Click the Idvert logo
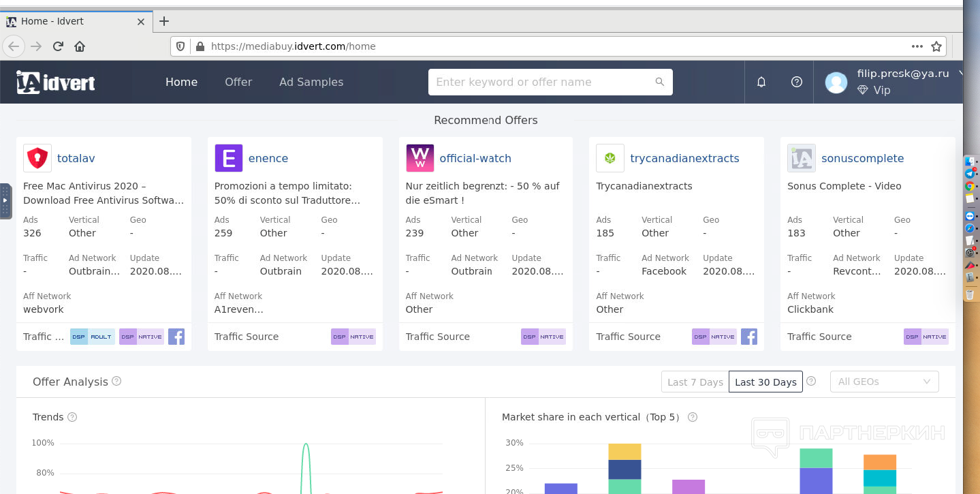 56,82
